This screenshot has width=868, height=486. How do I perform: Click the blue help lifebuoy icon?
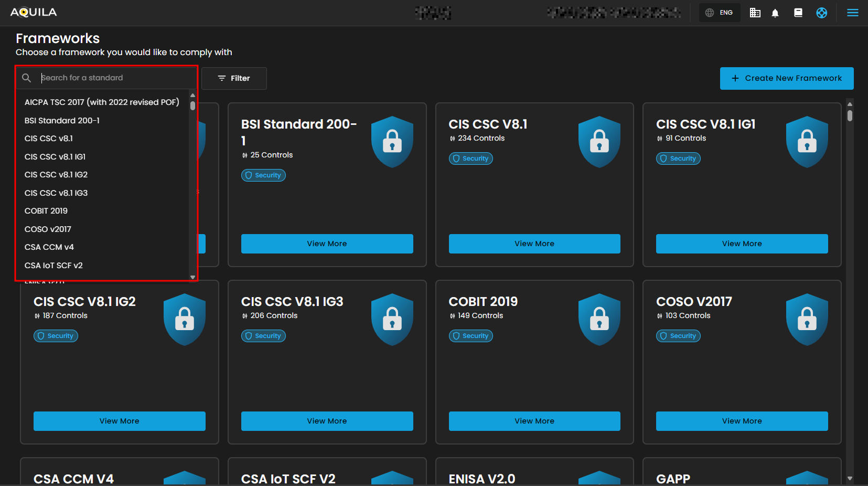tap(821, 13)
